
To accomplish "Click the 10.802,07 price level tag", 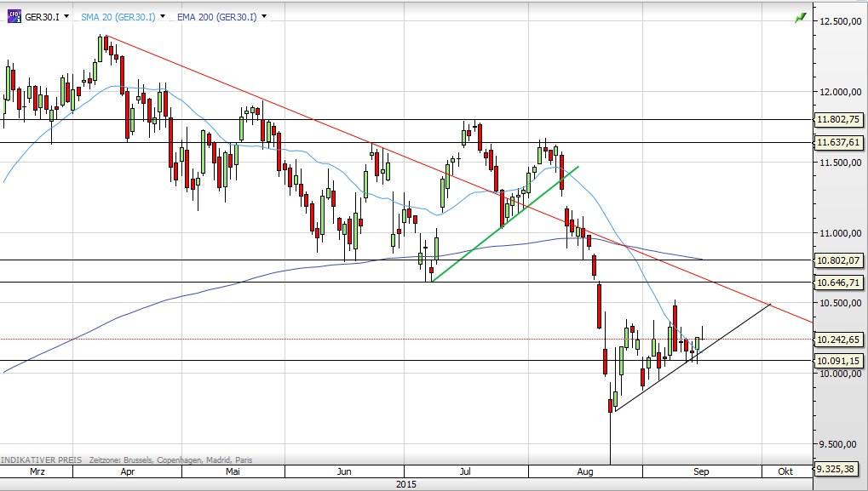I will pos(838,260).
